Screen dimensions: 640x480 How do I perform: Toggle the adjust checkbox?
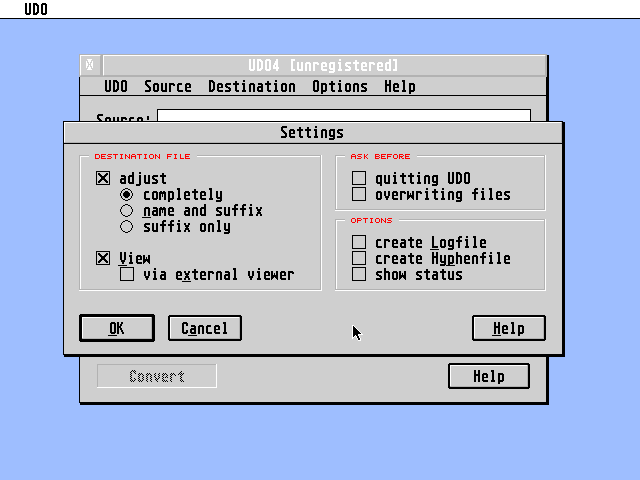pos(103,178)
